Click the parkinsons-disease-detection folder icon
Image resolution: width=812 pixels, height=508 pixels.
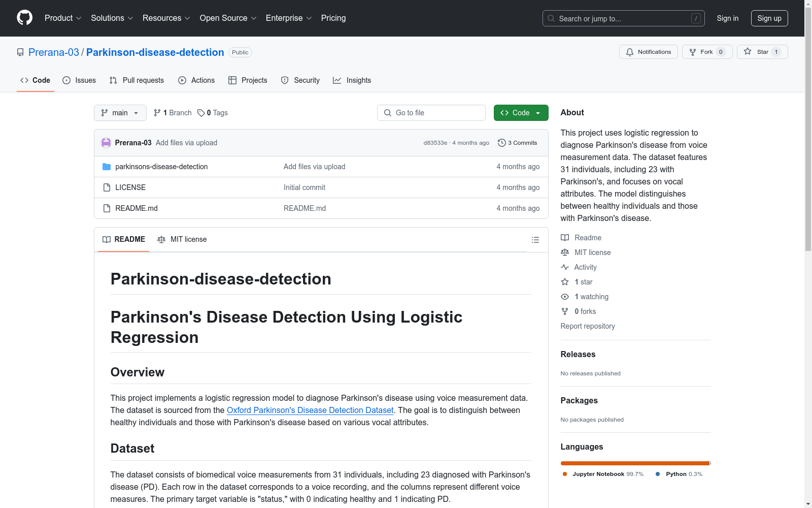tap(107, 167)
